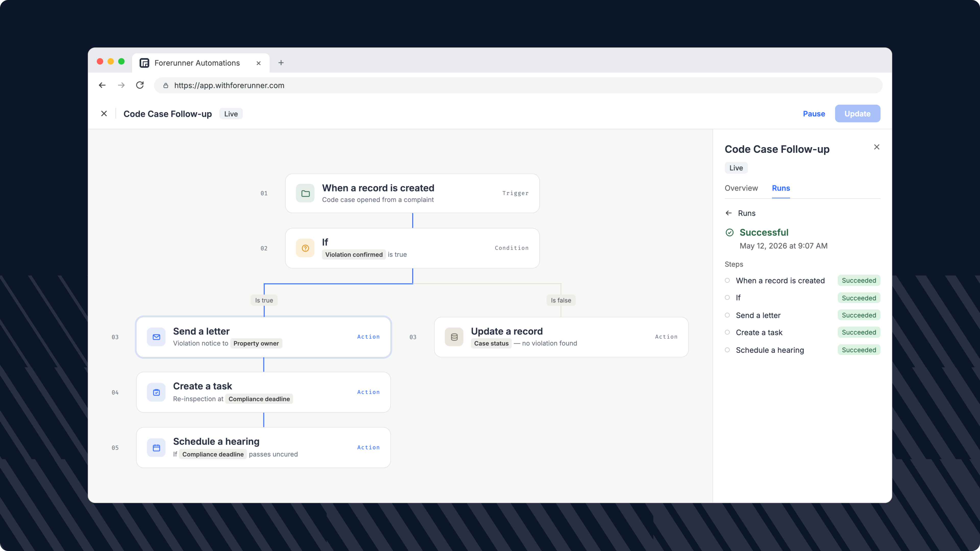This screenshot has height=551, width=980.
Task: Click Compliance deadline chip in Create a task
Action: coord(259,399)
